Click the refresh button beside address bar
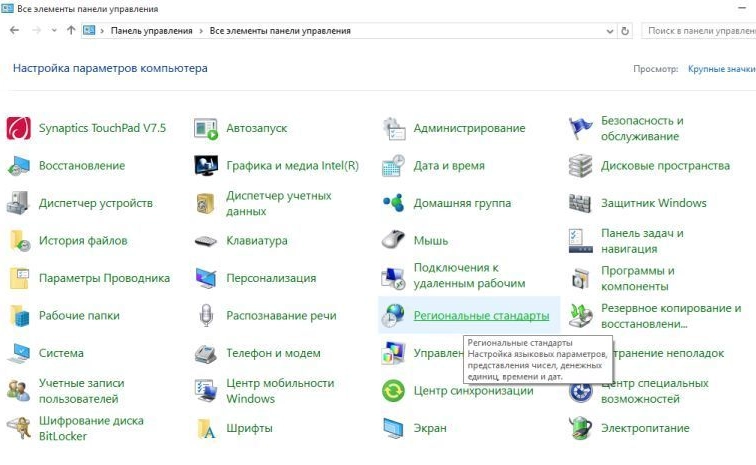Screen dimensions: 756x465 click(x=626, y=31)
